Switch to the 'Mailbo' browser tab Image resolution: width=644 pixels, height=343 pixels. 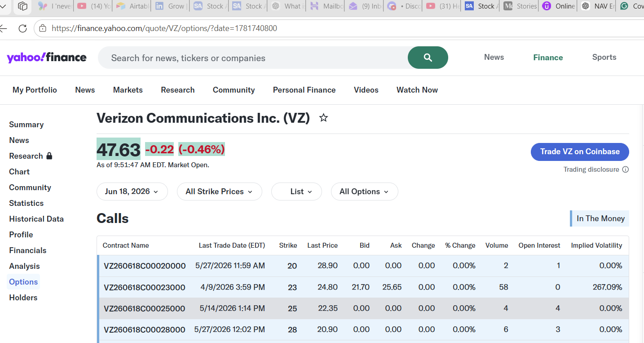point(326,6)
